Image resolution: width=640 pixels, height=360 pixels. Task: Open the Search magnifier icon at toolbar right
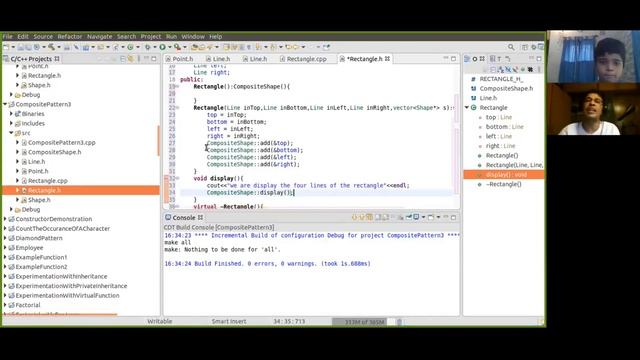coord(511,47)
